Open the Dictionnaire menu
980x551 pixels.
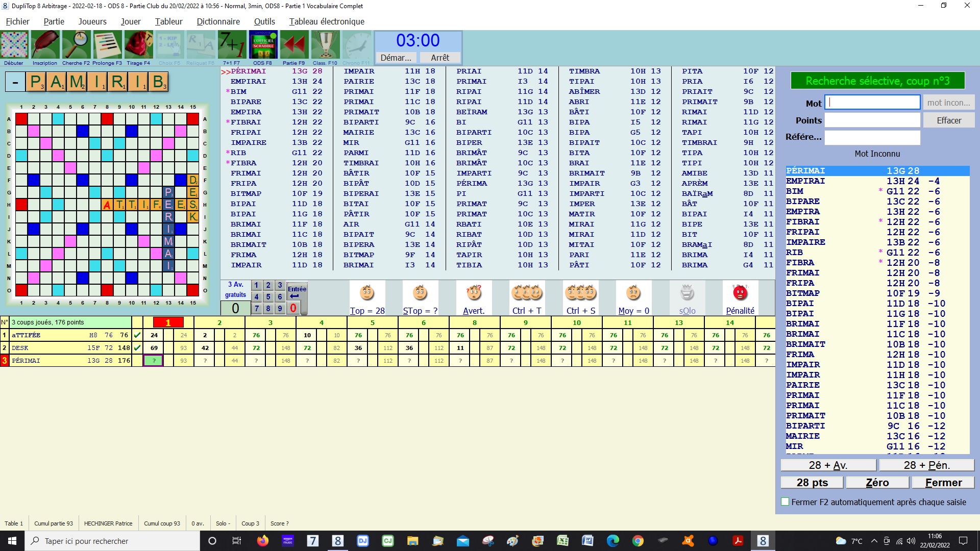218,21
